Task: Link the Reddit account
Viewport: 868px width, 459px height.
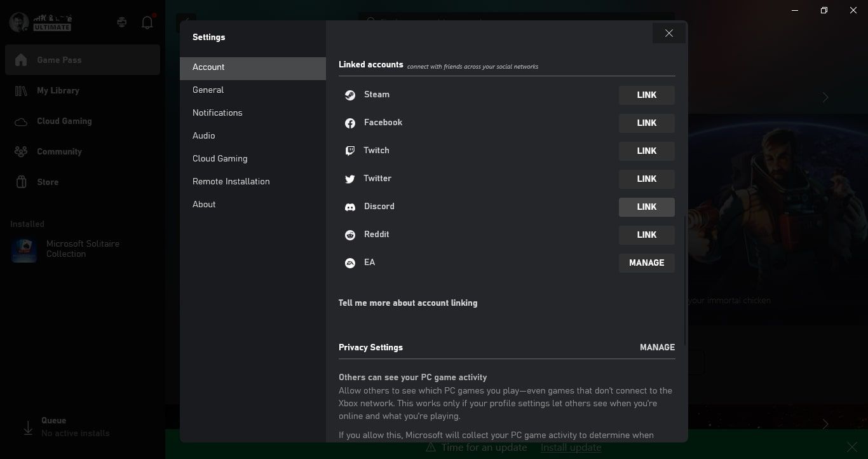Action: coord(647,235)
